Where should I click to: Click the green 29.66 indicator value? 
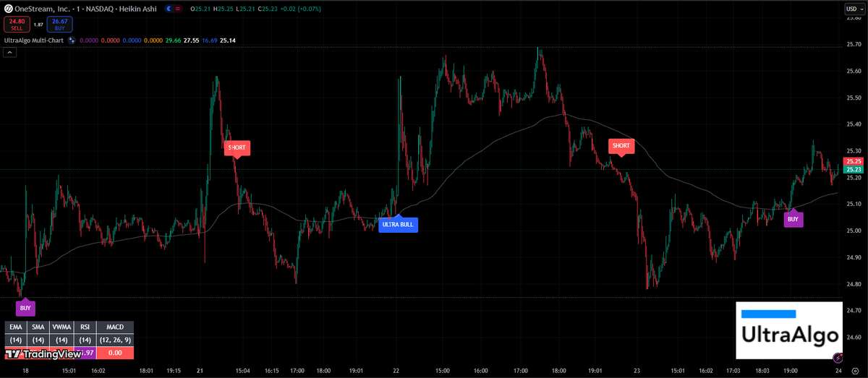click(x=173, y=40)
